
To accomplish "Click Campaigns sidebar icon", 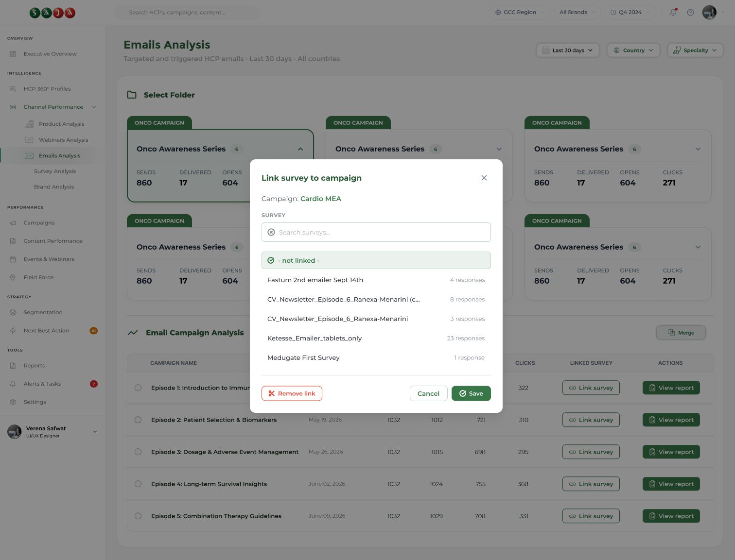I will click(13, 223).
